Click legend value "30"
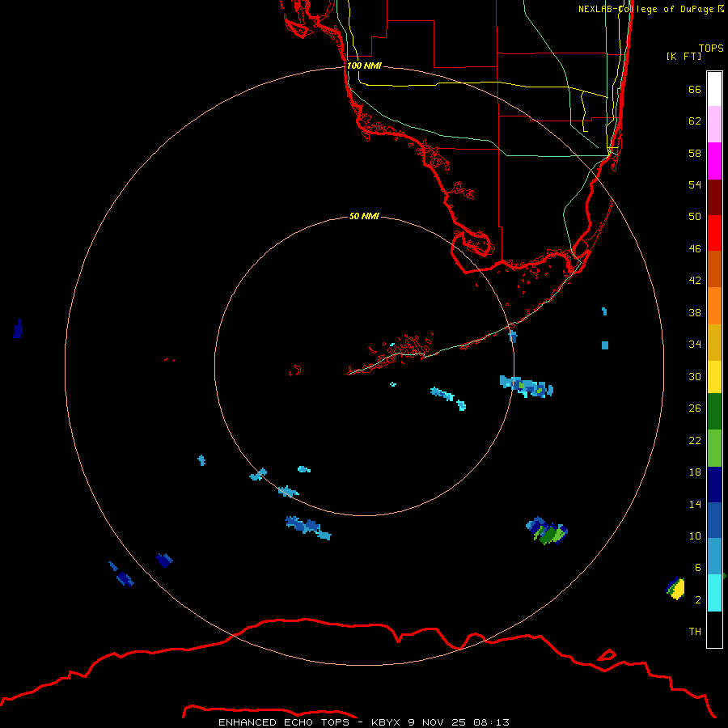 pos(695,376)
